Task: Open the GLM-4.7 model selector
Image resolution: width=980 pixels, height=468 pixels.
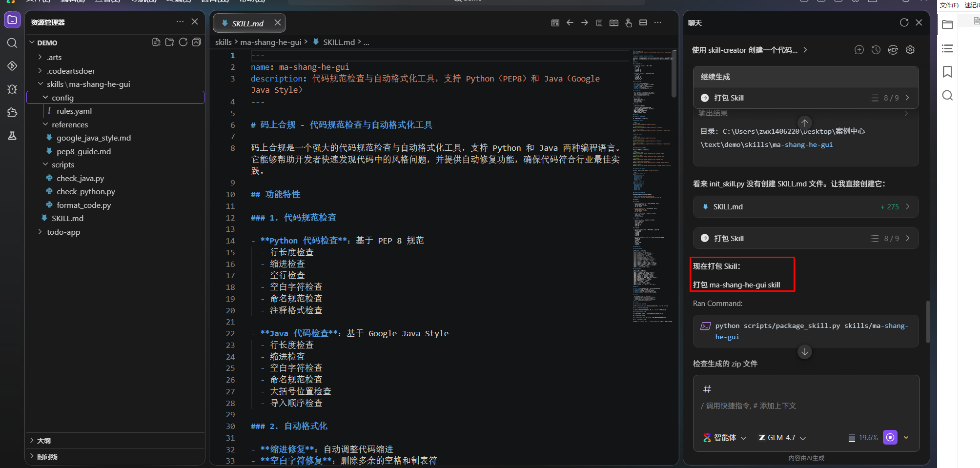Action: (781, 437)
